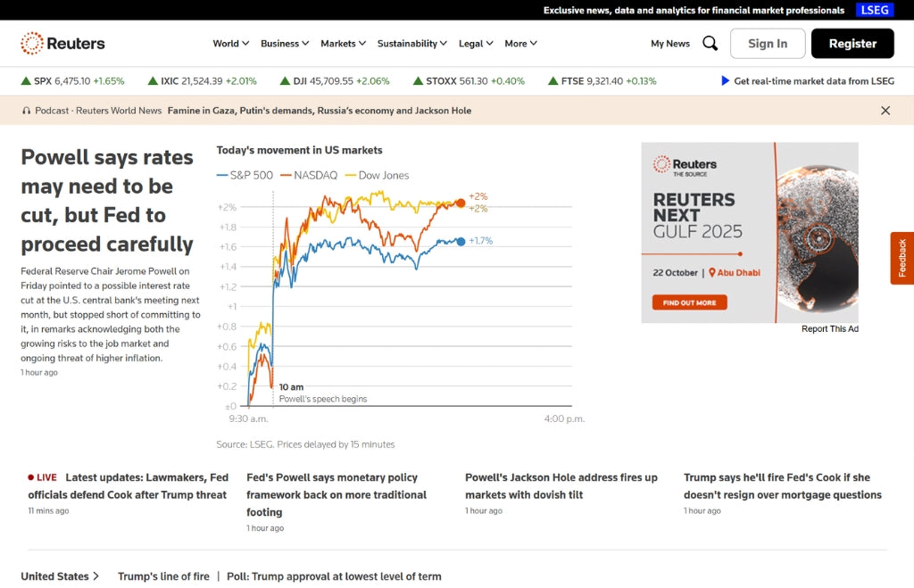Open search with the magnifying glass icon

click(710, 43)
